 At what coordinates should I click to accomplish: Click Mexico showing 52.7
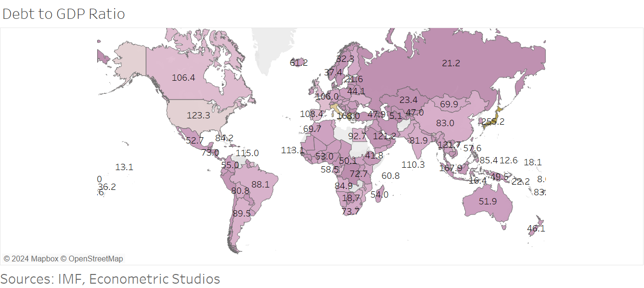coord(194,141)
